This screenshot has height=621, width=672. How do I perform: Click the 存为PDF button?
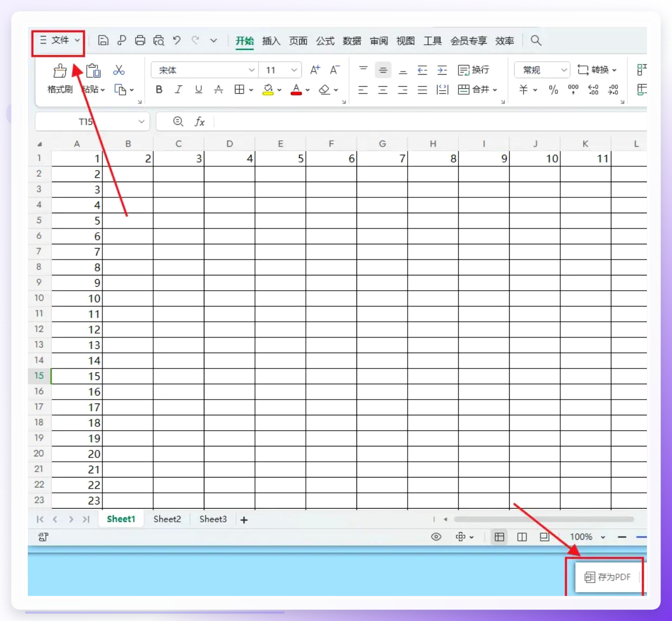point(608,577)
